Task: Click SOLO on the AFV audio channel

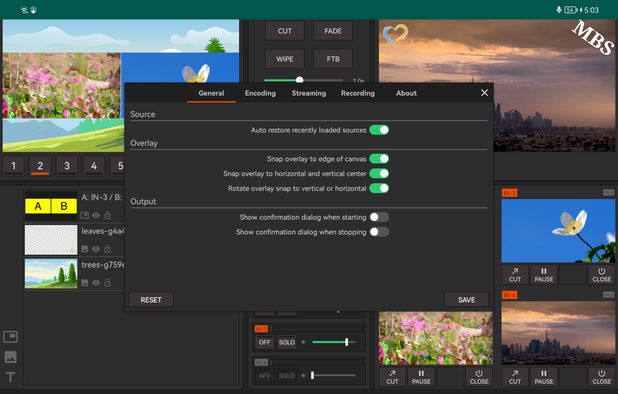Action: [287, 376]
